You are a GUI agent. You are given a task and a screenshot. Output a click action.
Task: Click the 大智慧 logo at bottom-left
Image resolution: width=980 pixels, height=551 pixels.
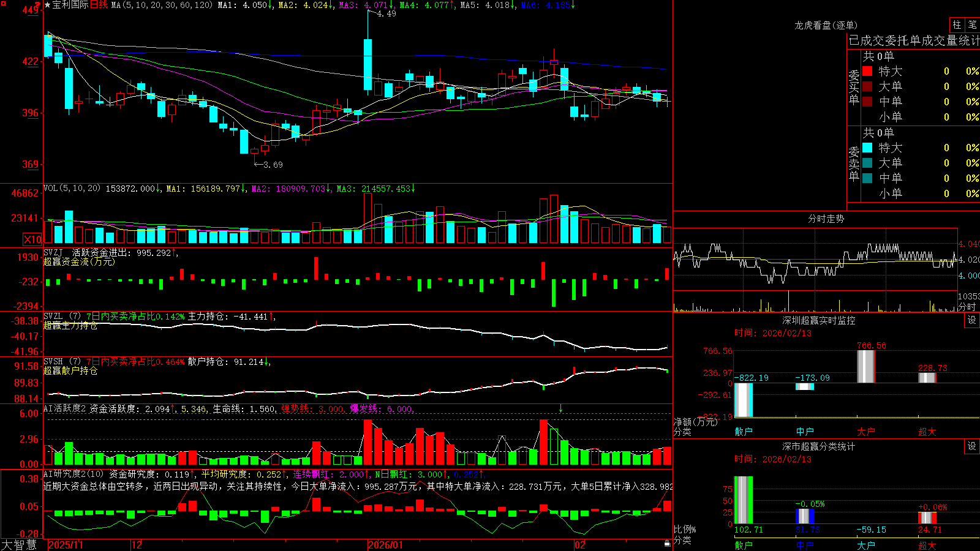click(x=19, y=545)
